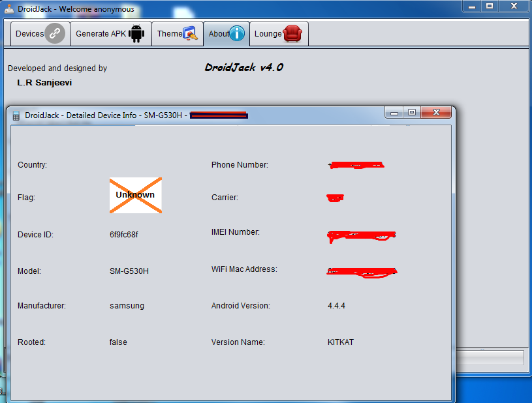The width and height of the screenshot is (532, 403).
Task: Click the Manufacturer label
Action: coord(41,306)
